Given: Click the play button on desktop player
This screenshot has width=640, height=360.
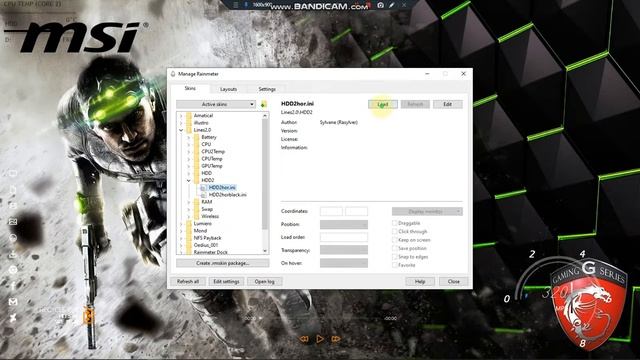Looking at the screenshot, I should pos(320,339).
